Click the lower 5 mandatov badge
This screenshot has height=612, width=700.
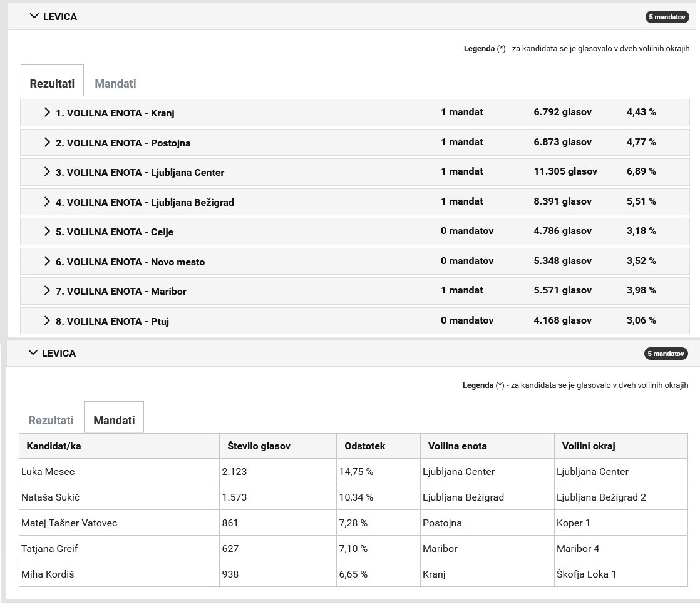(x=666, y=354)
